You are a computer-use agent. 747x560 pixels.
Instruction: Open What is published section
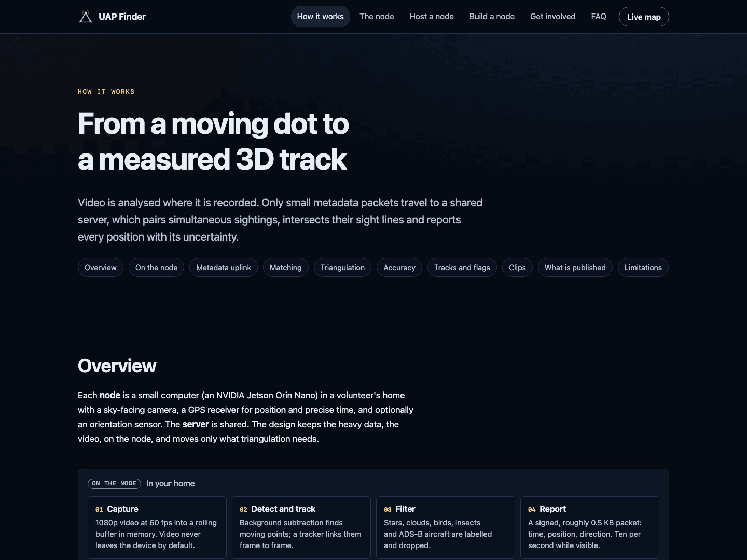pyautogui.click(x=575, y=268)
